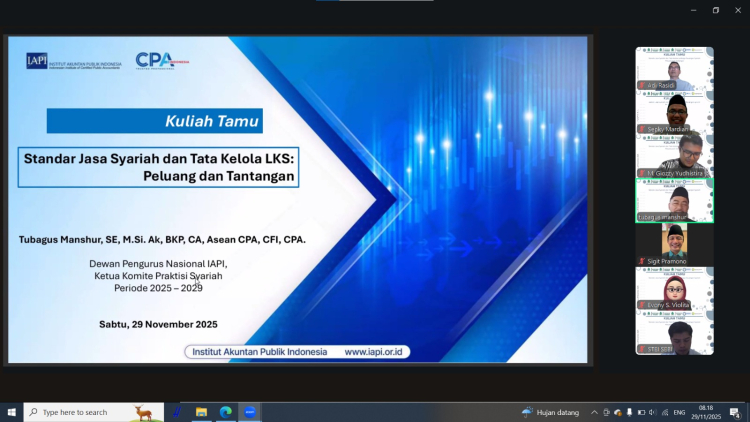The width and height of the screenshot is (750, 422).
Task: Open the deer search highlight icon
Action: [144, 412]
